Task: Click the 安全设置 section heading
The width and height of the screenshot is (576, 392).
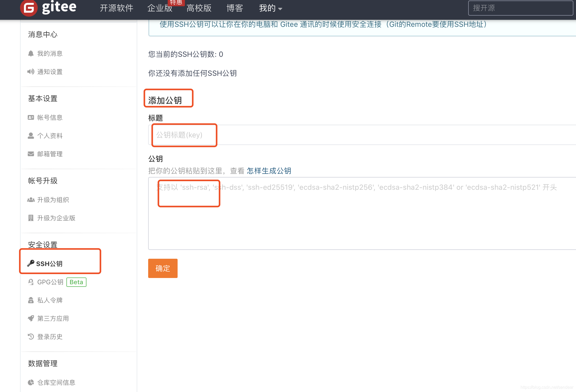Action: pos(43,245)
